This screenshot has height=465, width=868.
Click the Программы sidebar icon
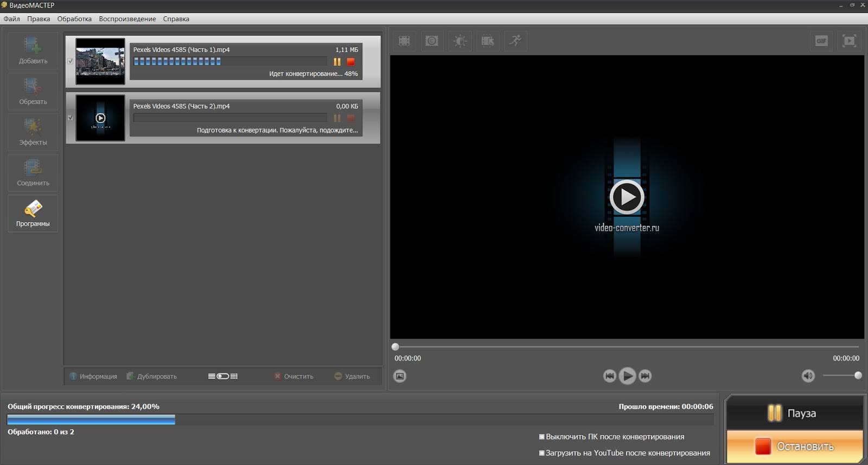(33, 213)
